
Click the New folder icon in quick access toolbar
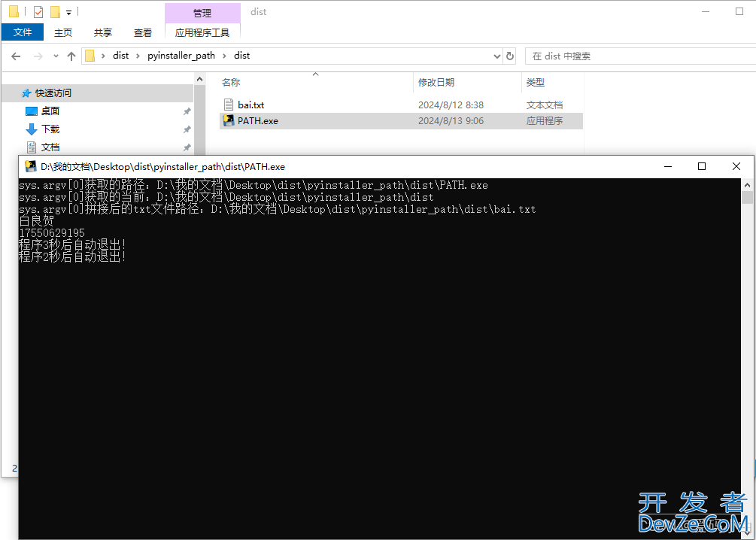[x=55, y=11]
